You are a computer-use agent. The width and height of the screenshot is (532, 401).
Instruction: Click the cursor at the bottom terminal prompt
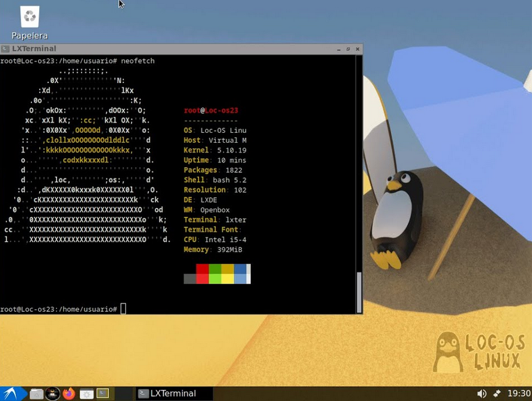coord(123,309)
